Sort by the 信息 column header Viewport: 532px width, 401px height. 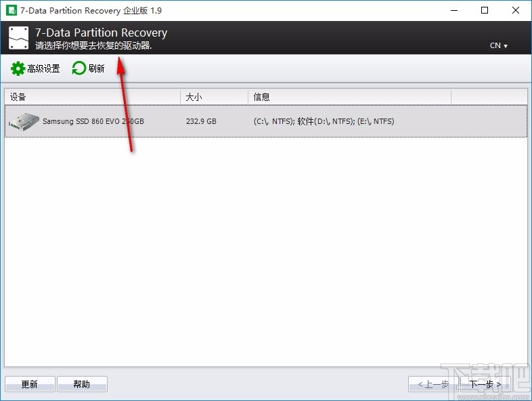click(x=349, y=97)
